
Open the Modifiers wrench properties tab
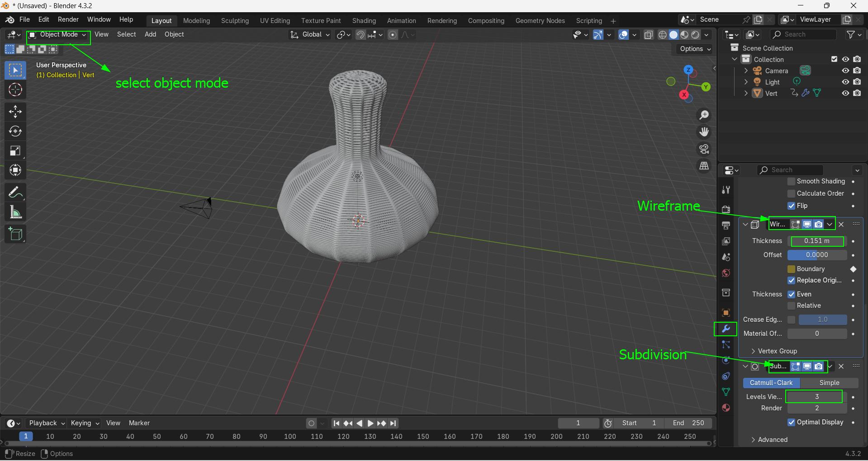point(726,329)
